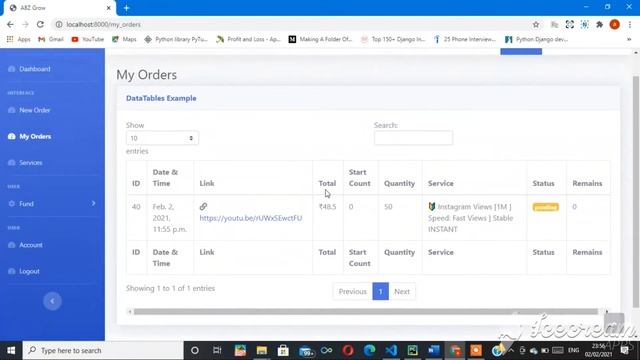Viewport: 640px width, 360px height.
Task: Open the Show entries dropdown
Action: pos(162,138)
